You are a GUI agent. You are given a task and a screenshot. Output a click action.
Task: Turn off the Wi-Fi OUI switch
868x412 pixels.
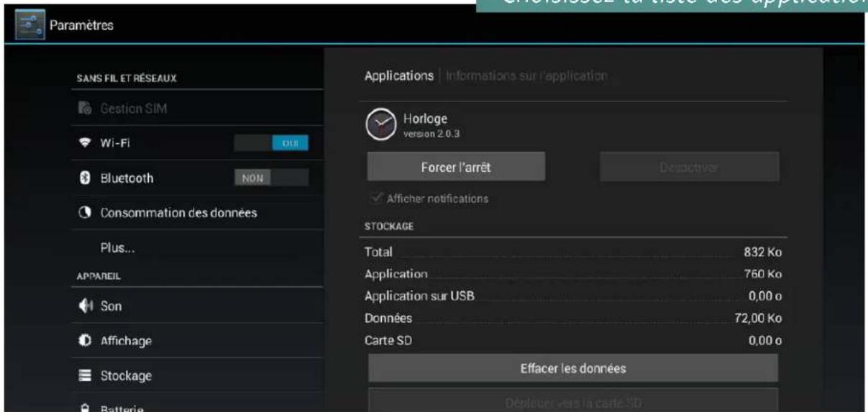coord(271,143)
